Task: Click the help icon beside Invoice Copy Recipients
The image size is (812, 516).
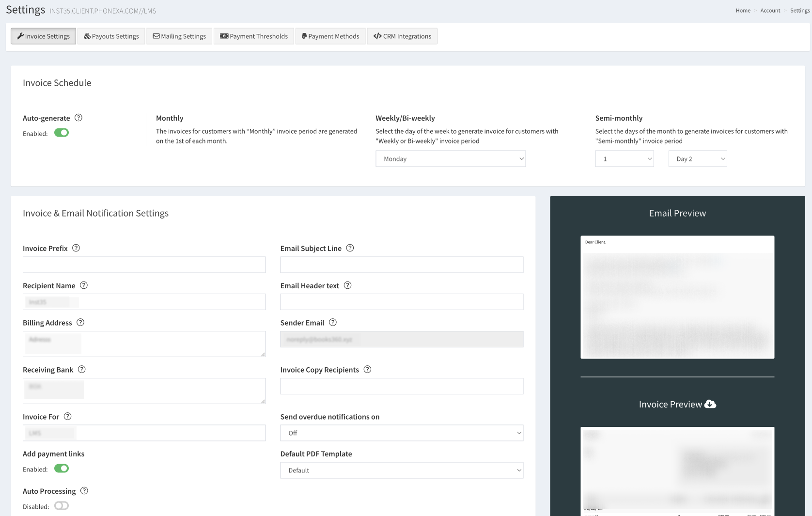Action: point(367,370)
